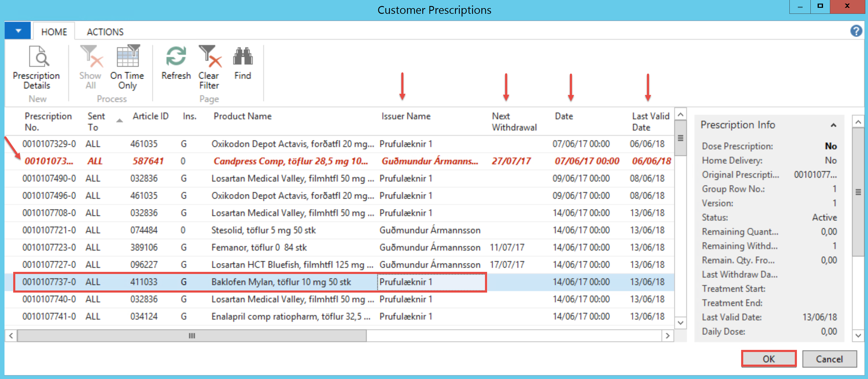Click the horizontal scrollbar thumb

click(x=192, y=335)
